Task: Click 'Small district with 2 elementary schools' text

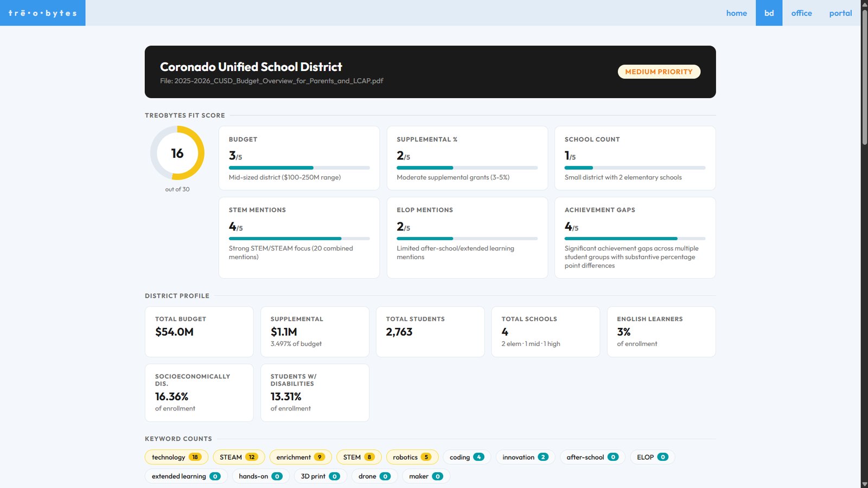Action: click(x=623, y=177)
